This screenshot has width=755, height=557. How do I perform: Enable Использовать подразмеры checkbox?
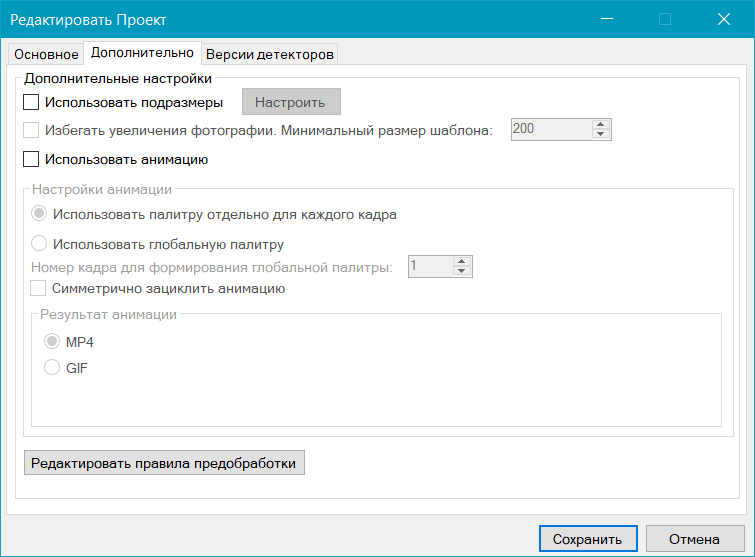pos(31,102)
